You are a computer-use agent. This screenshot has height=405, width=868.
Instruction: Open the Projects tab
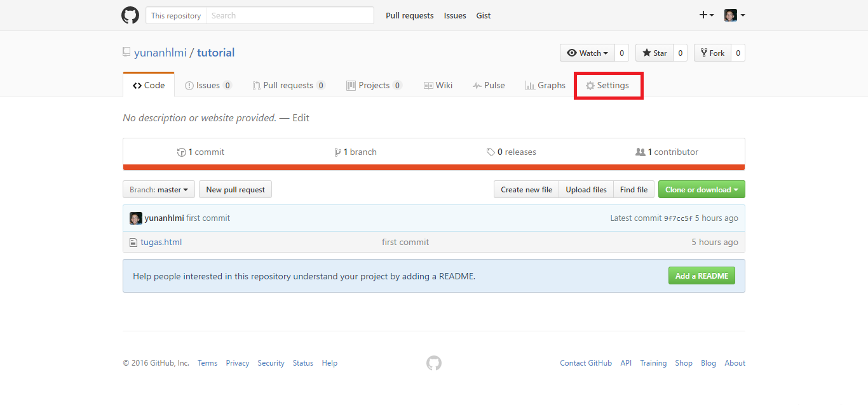tap(374, 85)
